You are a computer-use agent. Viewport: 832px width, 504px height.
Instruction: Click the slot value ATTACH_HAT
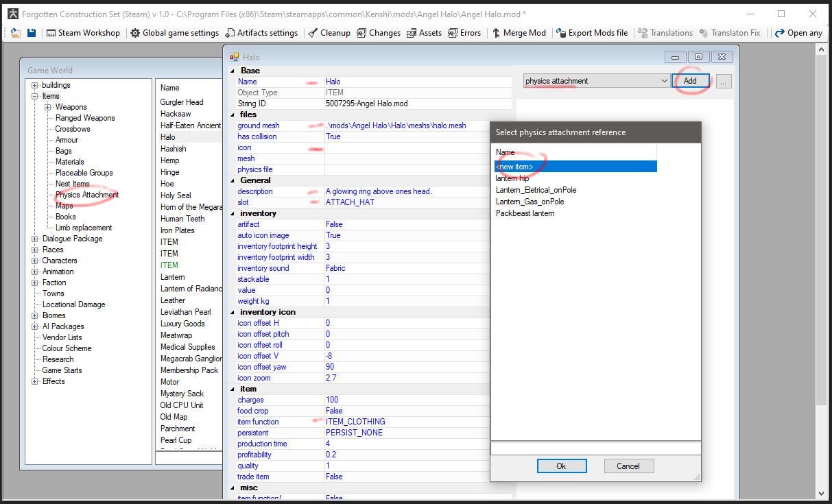pos(350,202)
